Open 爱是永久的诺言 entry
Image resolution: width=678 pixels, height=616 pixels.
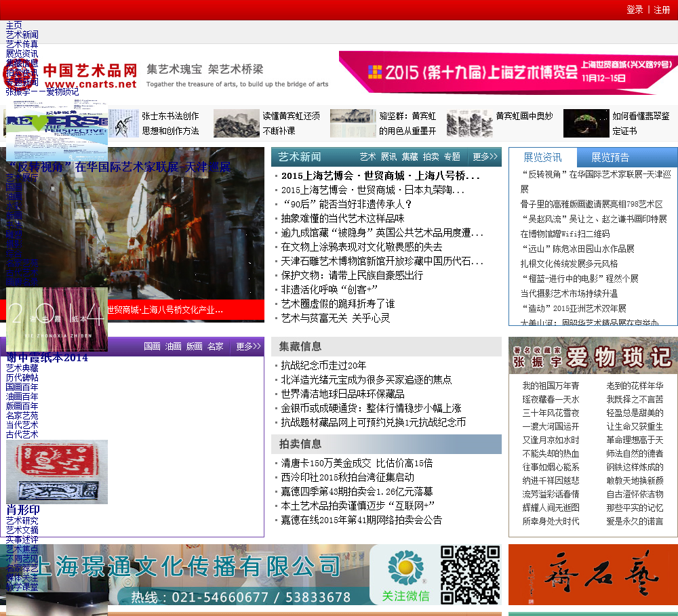click(x=635, y=521)
